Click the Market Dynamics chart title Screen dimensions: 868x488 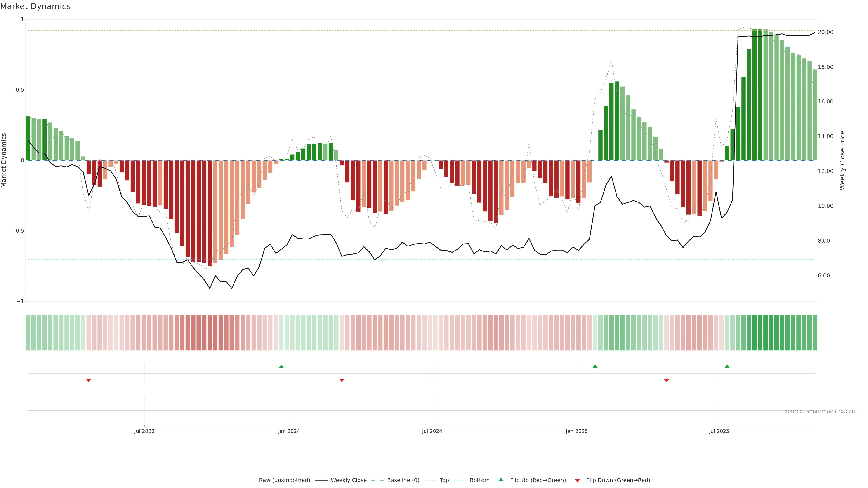(x=35, y=6)
